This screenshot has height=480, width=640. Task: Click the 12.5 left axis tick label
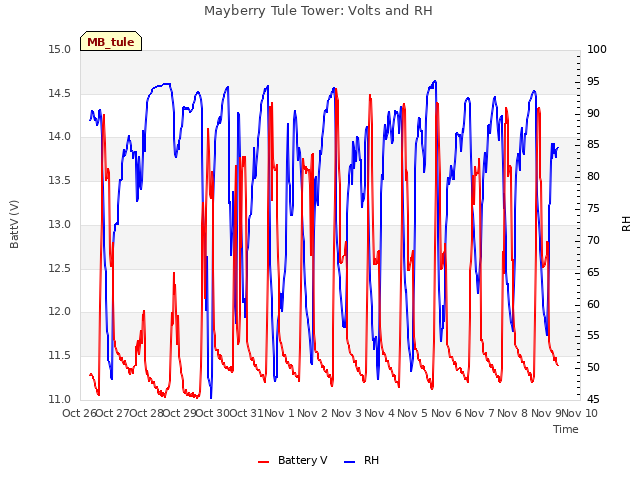pyautogui.click(x=60, y=268)
